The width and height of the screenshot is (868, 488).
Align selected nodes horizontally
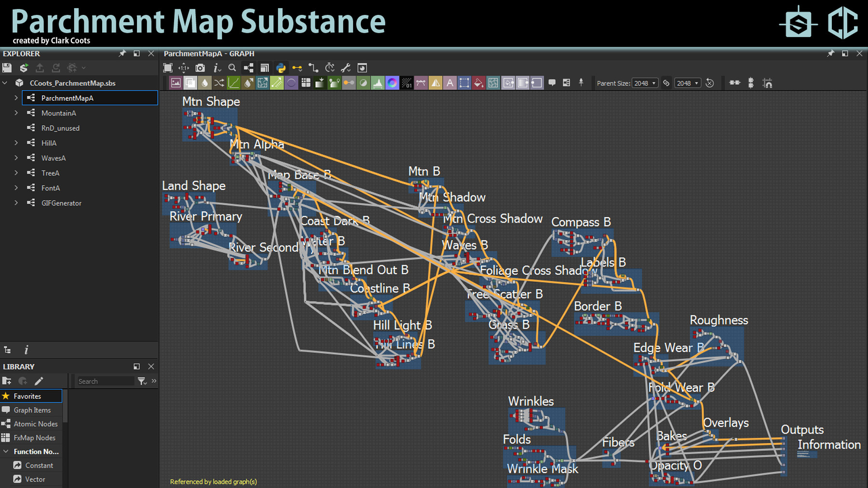pos(735,83)
